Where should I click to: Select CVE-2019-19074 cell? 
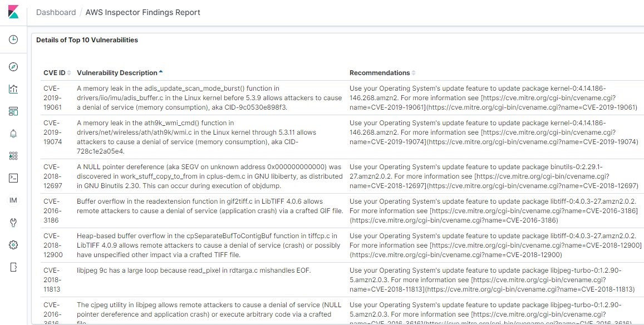coord(52,132)
